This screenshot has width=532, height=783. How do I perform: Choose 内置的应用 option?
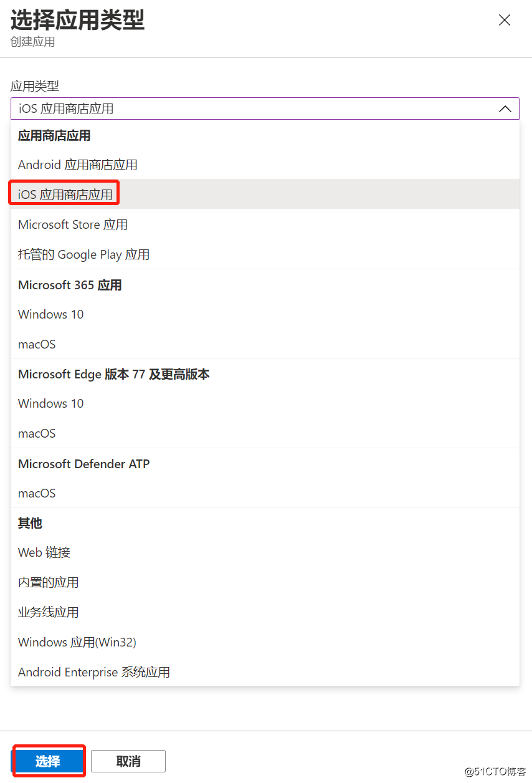(265, 582)
